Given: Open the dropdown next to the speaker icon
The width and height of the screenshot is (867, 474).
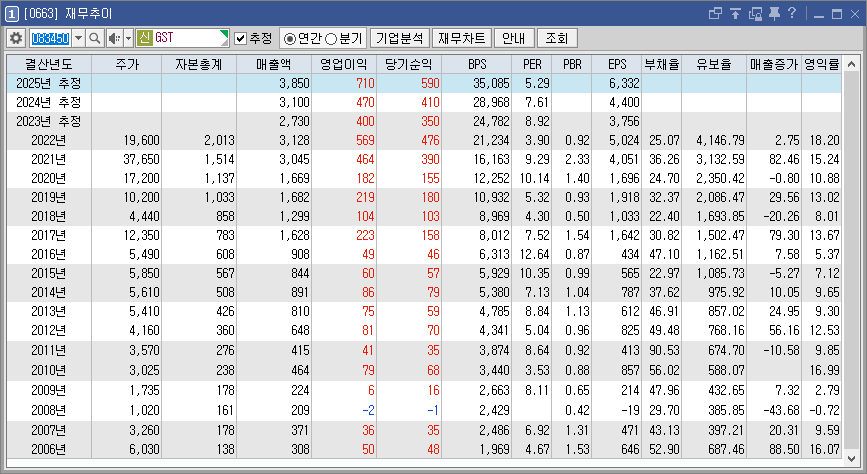Looking at the screenshot, I should [x=128, y=38].
